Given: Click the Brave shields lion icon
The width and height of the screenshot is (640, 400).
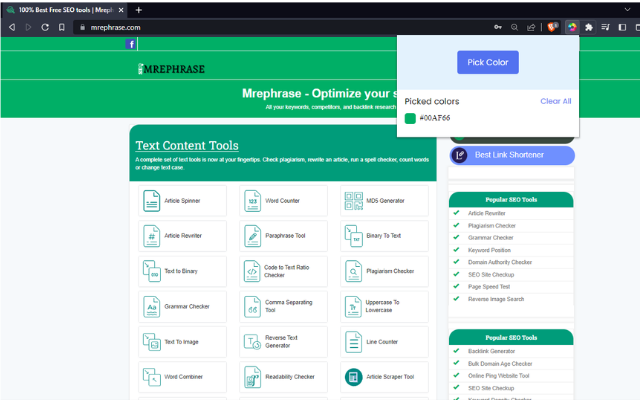Looking at the screenshot, I should [x=552, y=27].
